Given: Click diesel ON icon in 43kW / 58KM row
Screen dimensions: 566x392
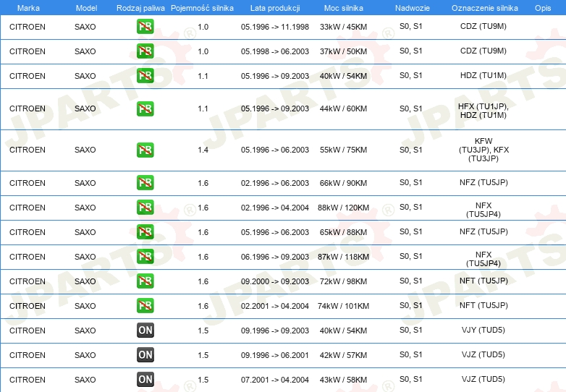Looking at the screenshot, I should coord(145,380).
